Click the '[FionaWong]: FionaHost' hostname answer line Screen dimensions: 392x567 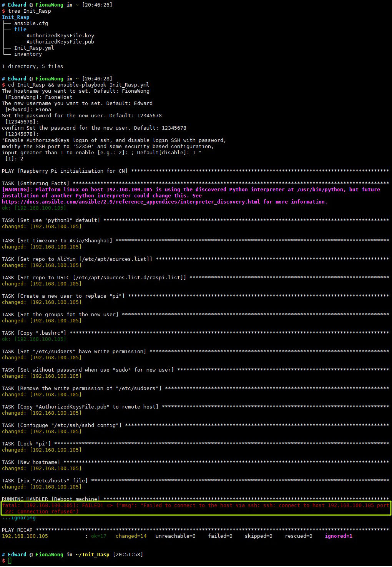point(39,97)
